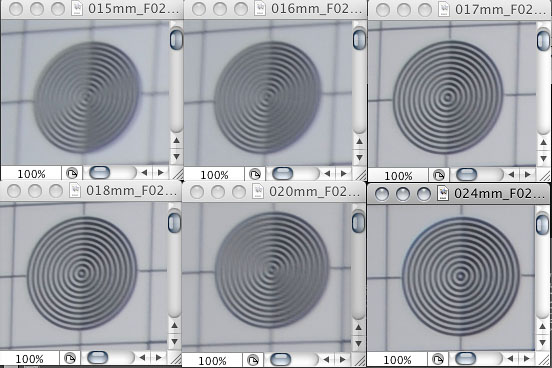Image resolution: width=552 pixels, height=368 pixels.
Task: Click the 100% zoom field in 024mm window
Action: [x=397, y=360]
